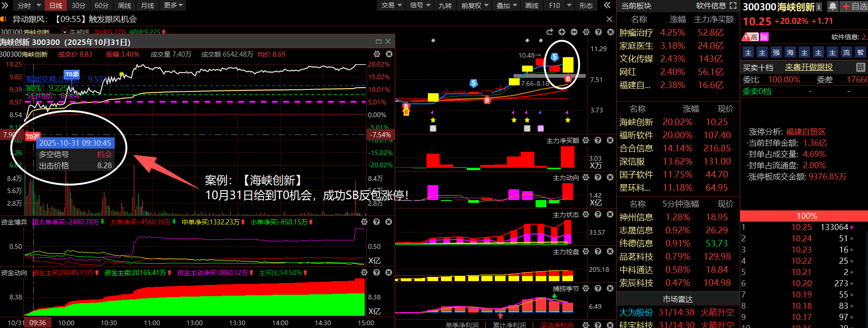Toggle the 陆 stock tag badge
This screenshot has width=868, height=328.
(x=764, y=37)
